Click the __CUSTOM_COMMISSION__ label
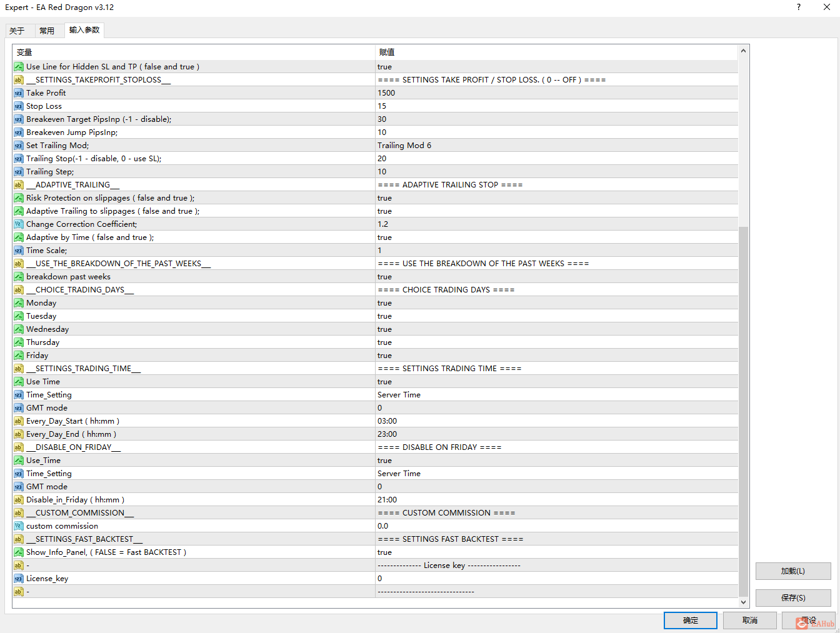 coord(80,513)
